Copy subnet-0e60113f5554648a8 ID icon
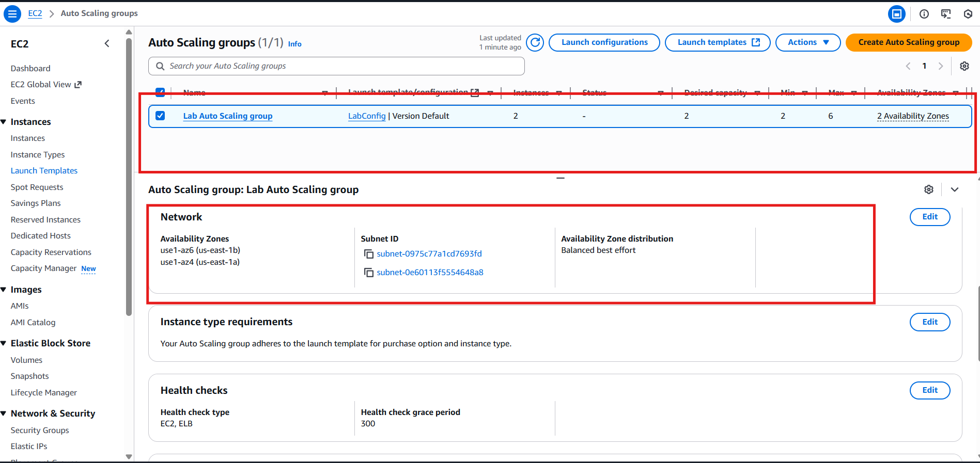This screenshot has height=463, width=980. [369, 273]
